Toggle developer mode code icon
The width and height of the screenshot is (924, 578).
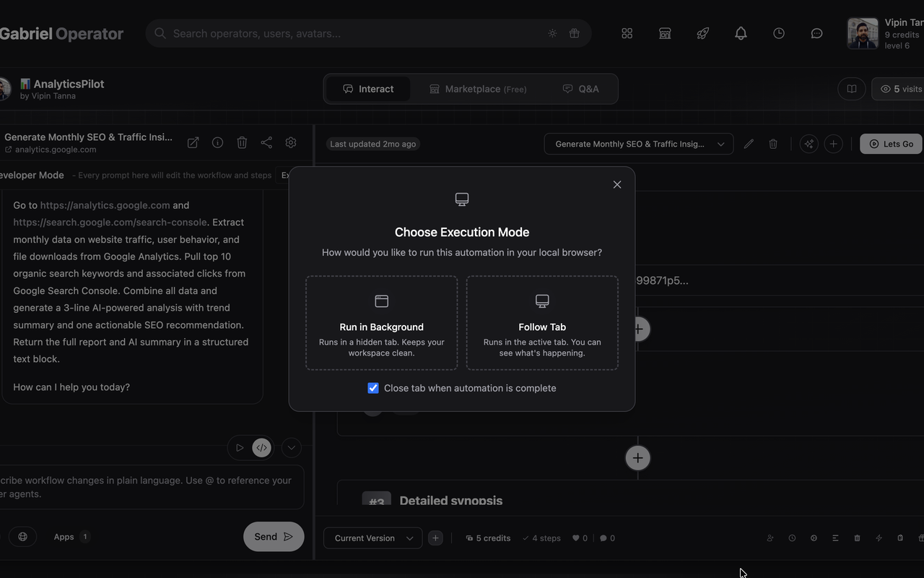(x=261, y=448)
